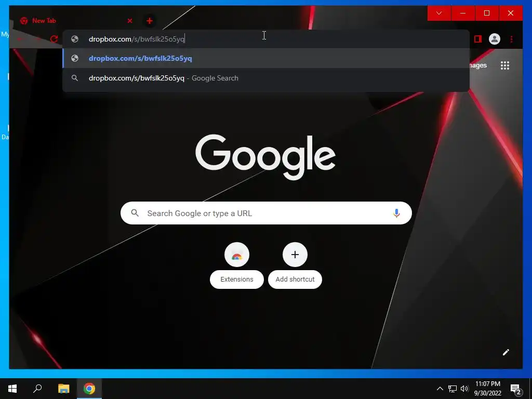This screenshot has height=399, width=532.
Task: Choose the dropbox.com Google Search suggestion
Action: (x=266, y=78)
